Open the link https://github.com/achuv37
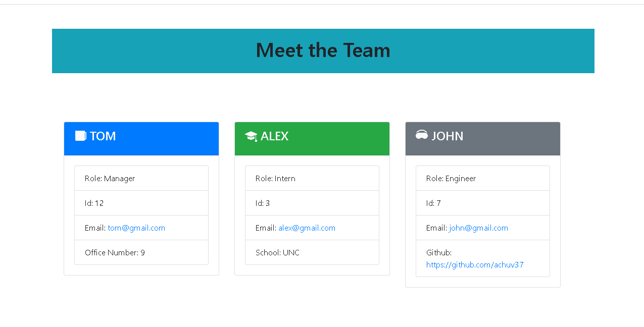This screenshot has width=644, height=327. point(475,264)
